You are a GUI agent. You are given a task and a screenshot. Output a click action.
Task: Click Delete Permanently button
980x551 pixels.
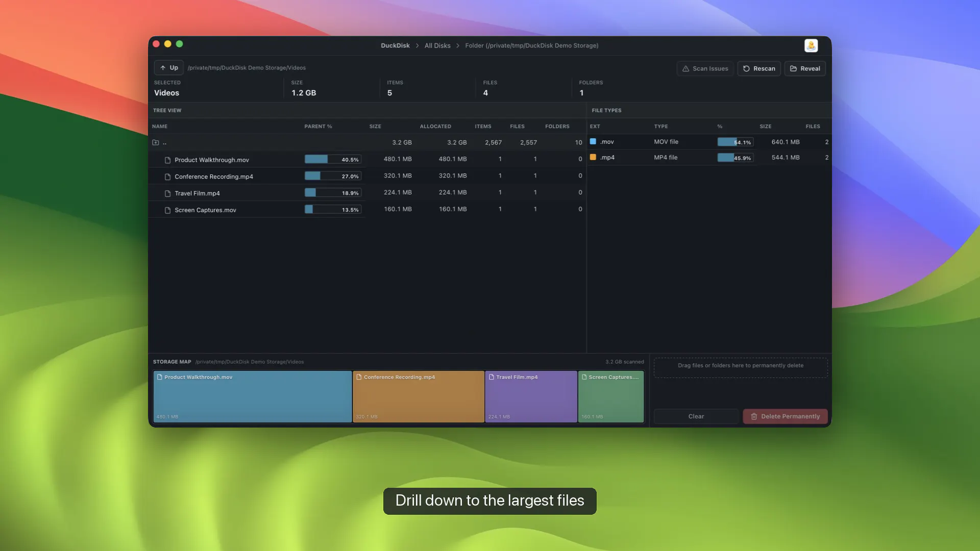[785, 417]
